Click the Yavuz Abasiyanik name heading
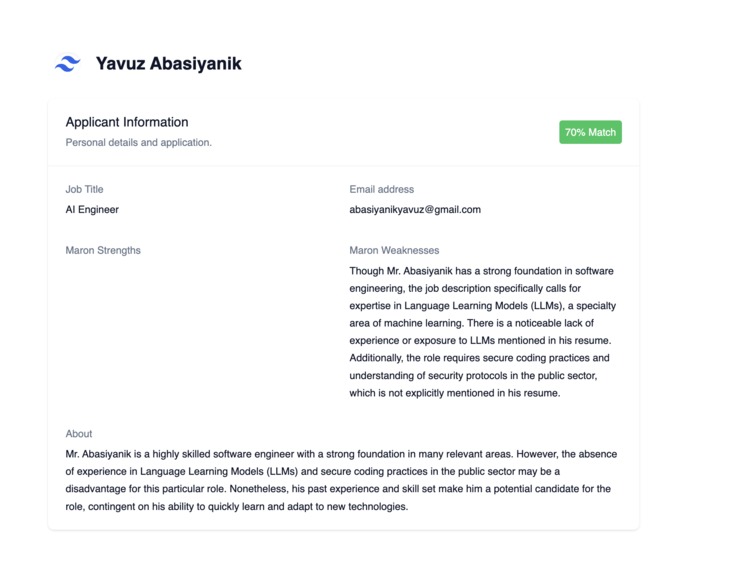Viewport: 731px width, 573px height. point(169,63)
